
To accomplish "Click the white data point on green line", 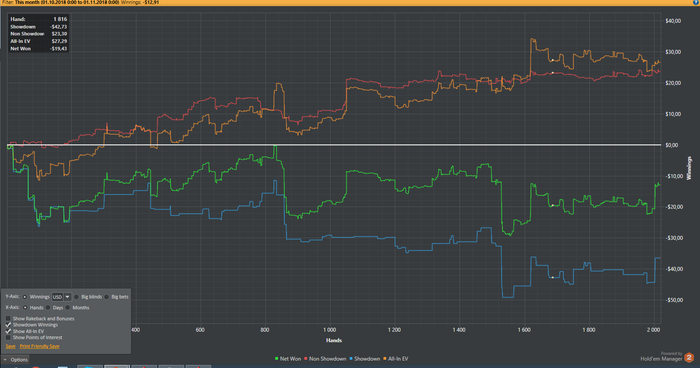I will pyautogui.click(x=553, y=205).
